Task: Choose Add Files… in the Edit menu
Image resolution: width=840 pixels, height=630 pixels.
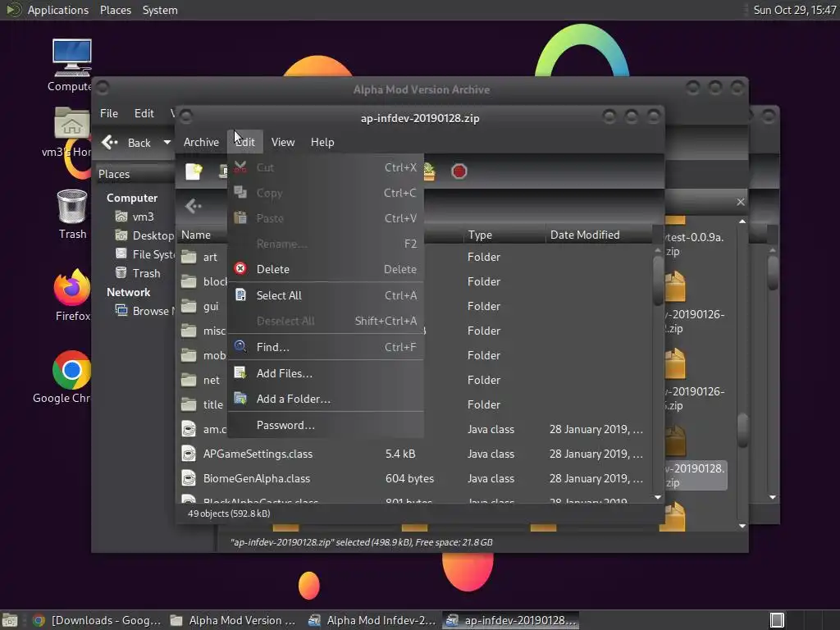Action: point(325,373)
